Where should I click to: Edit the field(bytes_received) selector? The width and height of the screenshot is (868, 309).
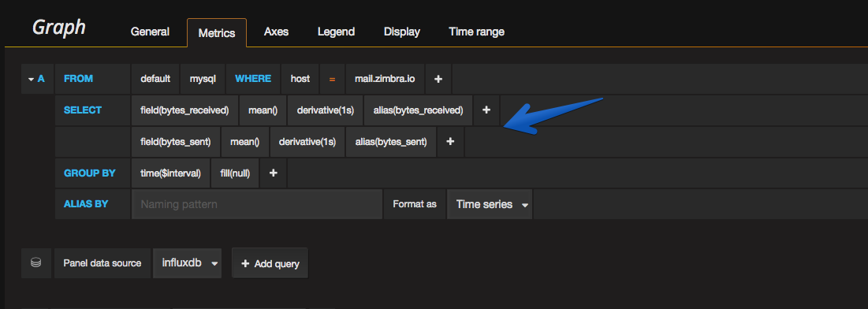pyautogui.click(x=185, y=110)
